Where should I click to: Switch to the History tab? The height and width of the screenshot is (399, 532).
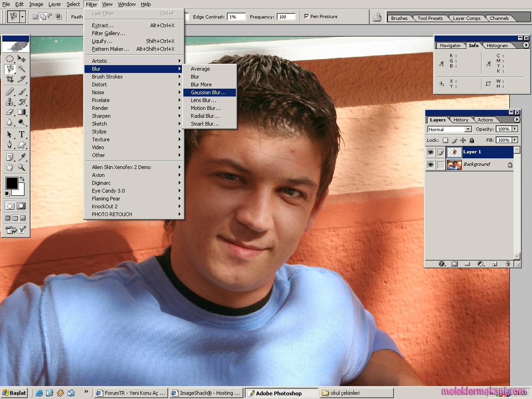coord(460,120)
